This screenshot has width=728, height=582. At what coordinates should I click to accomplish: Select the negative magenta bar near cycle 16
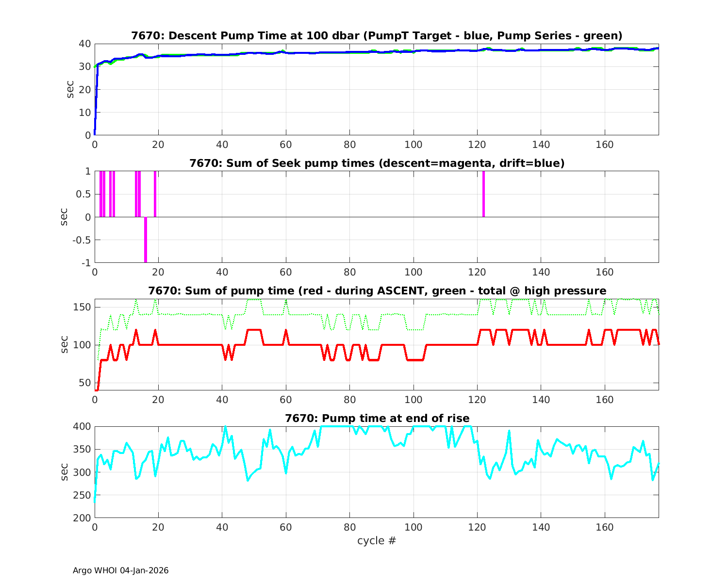click(145, 240)
